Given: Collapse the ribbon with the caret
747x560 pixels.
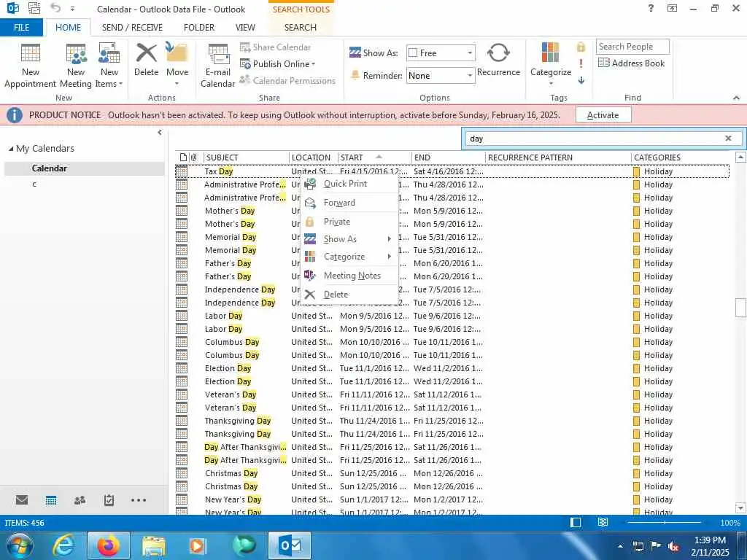Looking at the screenshot, I should pyautogui.click(x=736, y=98).
